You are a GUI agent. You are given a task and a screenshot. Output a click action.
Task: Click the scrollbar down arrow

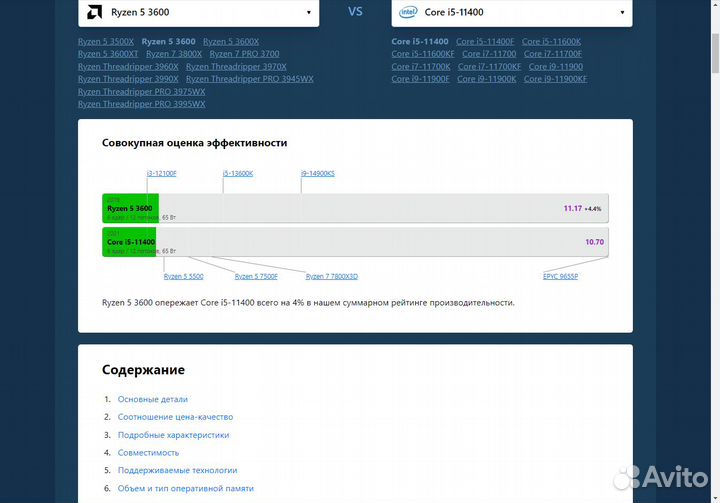click(x=715, y=498)
